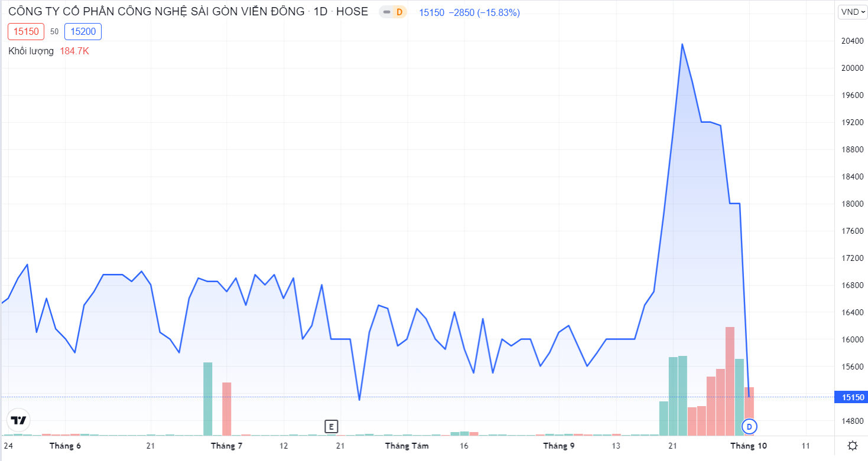Viewport: 868px width, 461px height.
Task: Click the 1D interval label in title
Action: pos(321,12)
